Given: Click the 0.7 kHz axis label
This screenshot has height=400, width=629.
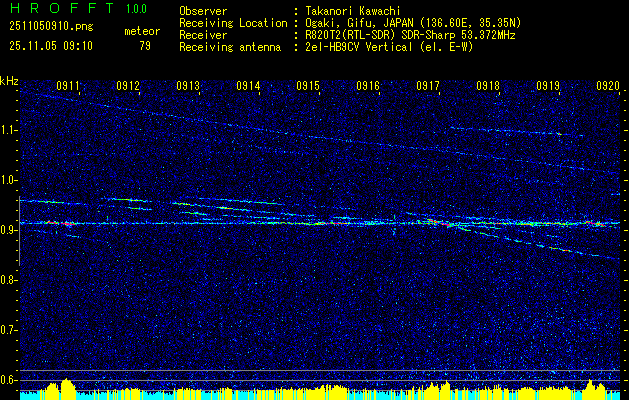Looking at the screenshot, I should (x=9, y=330).
